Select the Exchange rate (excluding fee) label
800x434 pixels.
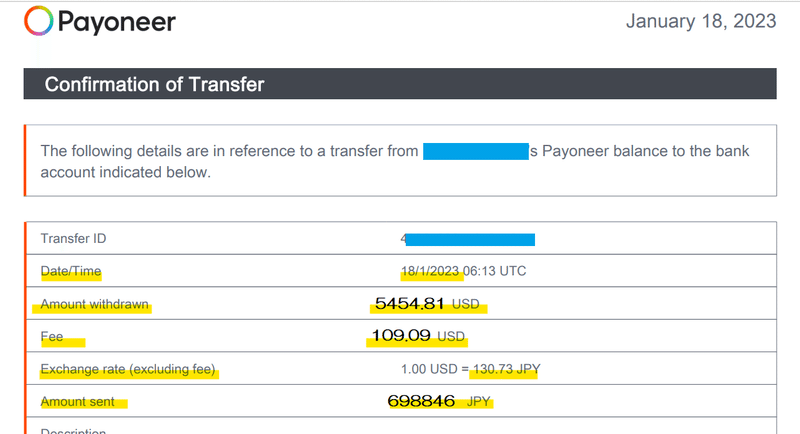pos(128,369)
